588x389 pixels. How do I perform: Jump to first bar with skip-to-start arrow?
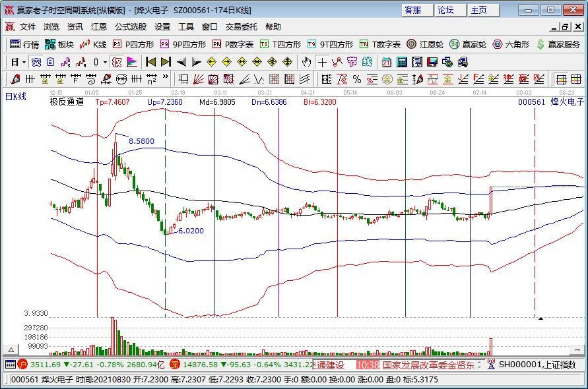150,62
